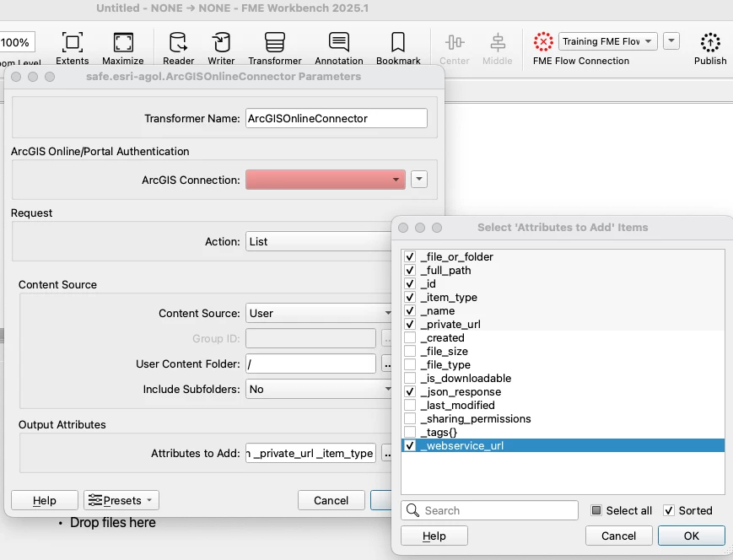733x560 pixels.
Task: Click Help in ArcGISOnlineConnector Parameters
Action: pyautogui.click(x=45, y=500)
